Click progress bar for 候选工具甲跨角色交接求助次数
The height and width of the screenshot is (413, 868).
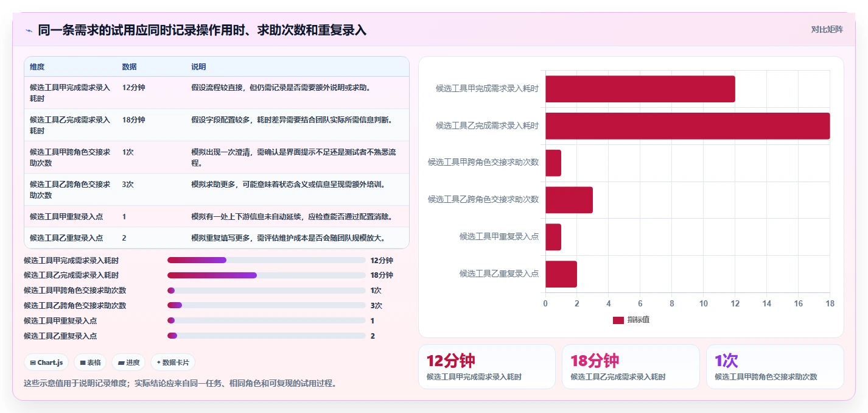tap(267, 291)
